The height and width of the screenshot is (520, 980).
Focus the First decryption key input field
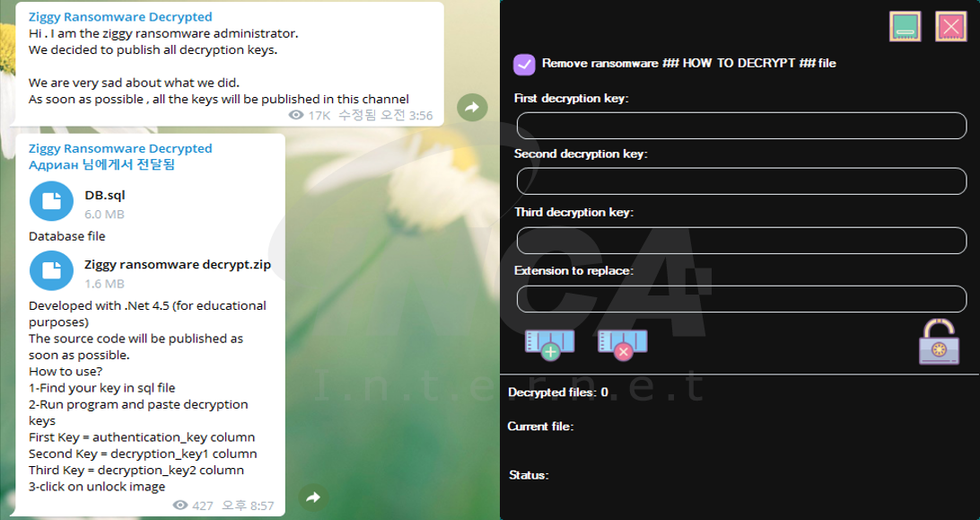tap(741, 126)
